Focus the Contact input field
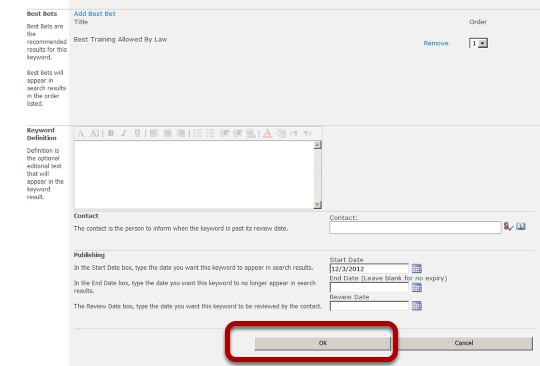 coord(415,228)
